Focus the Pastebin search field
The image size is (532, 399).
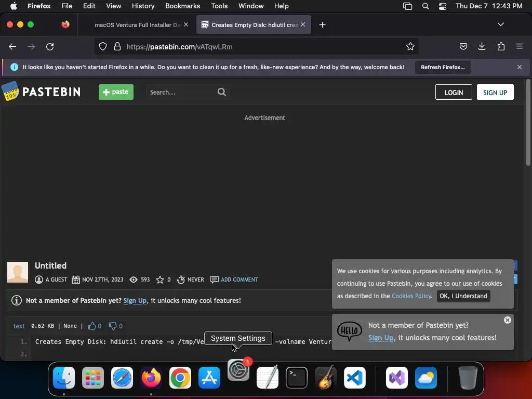[181, 92]
